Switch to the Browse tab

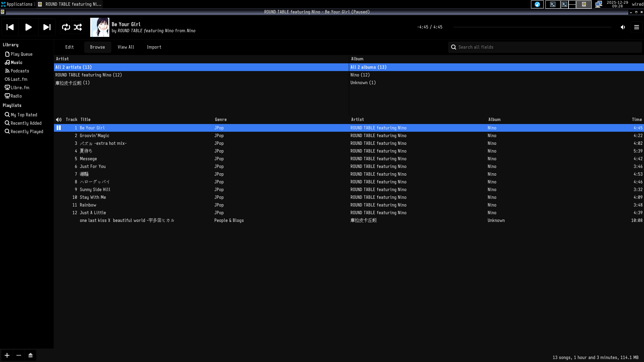[x=97, y=47]
